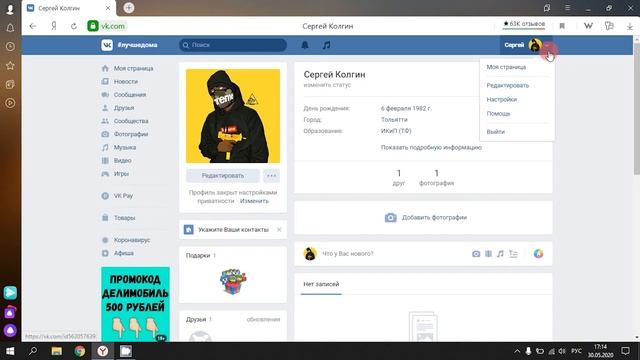
Task: Close the Сергей Колгин browser tab
Action: tap(108, 8)
